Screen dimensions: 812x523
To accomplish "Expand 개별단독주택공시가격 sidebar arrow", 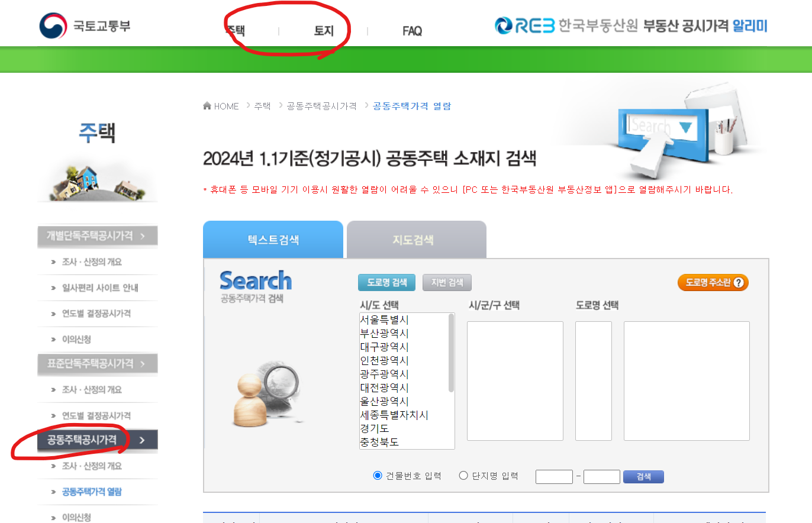I will [x=143, y=237].
